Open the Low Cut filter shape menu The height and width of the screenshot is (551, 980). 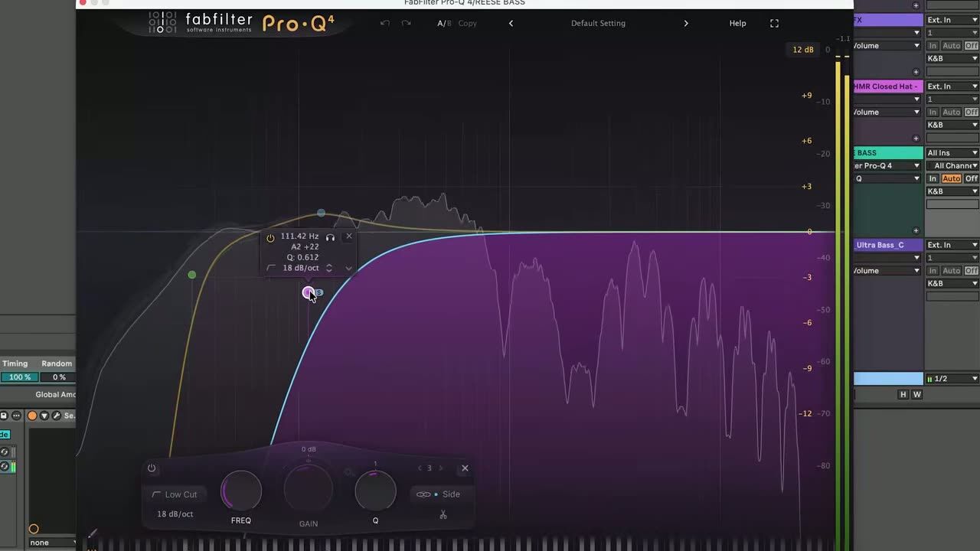click(175, 494)
